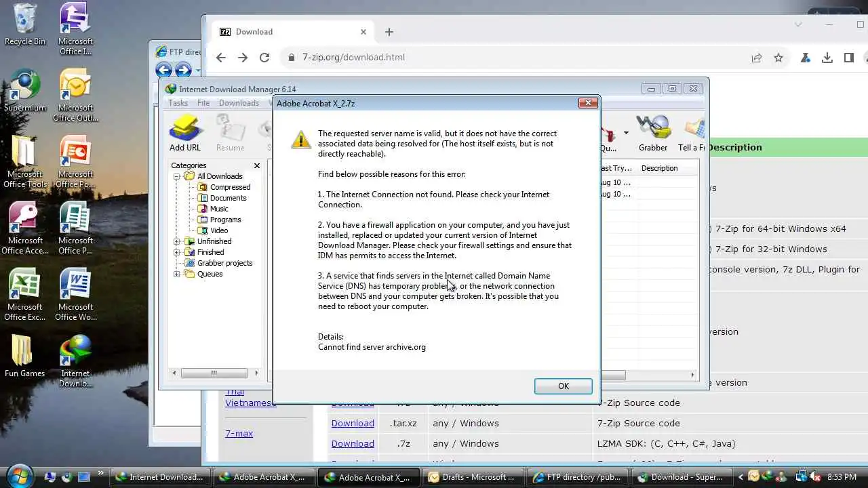Select Grabber projects in the categories tree

click(x=224, y=263)
